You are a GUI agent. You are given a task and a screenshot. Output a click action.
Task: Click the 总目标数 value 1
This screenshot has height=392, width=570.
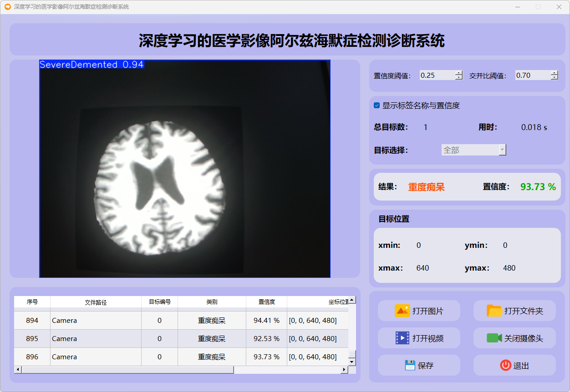[x=426, y=127]
